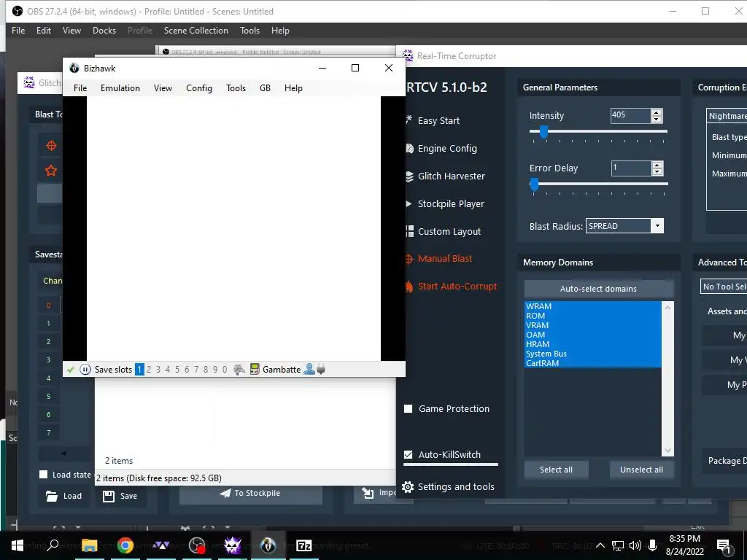Toggle the Load state checkbox
The height and width of the screenshot is (560, 747).
[x=43, y=474]
